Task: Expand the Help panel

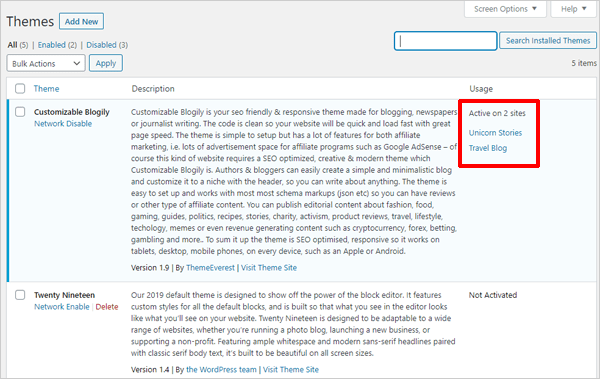Action: pos(574,9)
